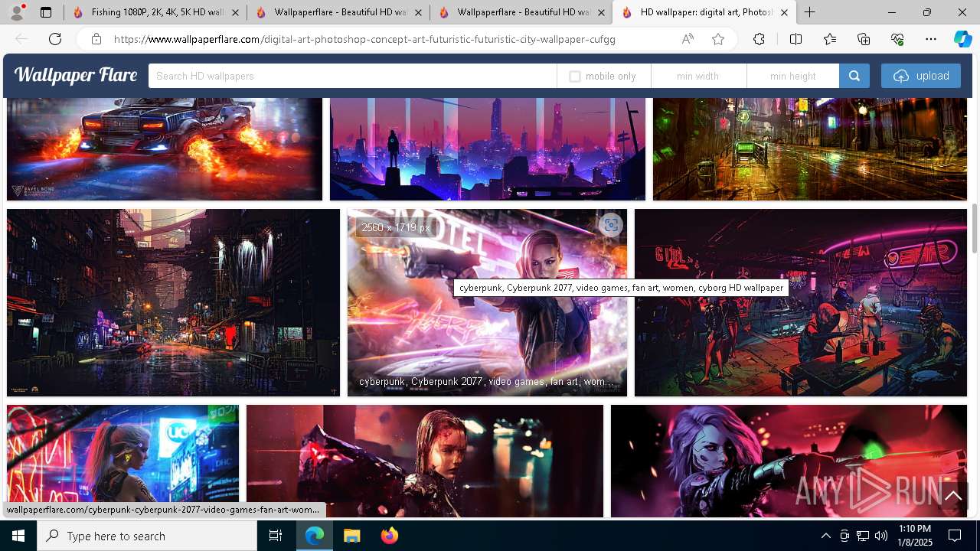
Task: Enable the mobile only checkbox
Action: [575, 77]
